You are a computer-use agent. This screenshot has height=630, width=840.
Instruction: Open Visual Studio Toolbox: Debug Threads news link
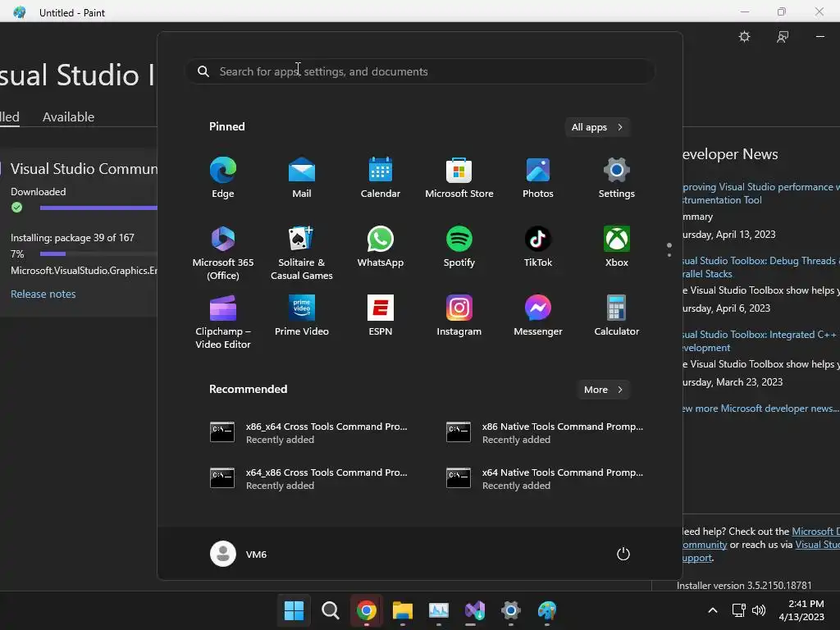[x=761, y=267]
